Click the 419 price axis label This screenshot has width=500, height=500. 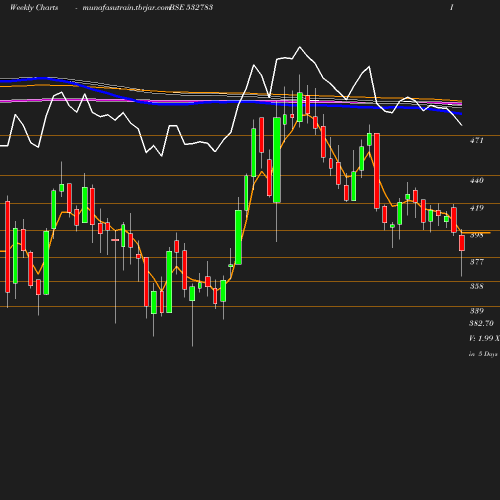[477, 208]
